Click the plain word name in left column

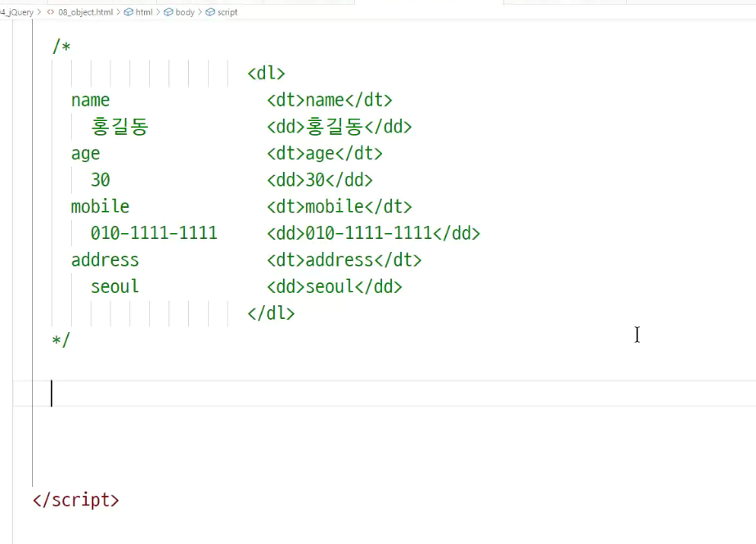click(x=91, y=100)
